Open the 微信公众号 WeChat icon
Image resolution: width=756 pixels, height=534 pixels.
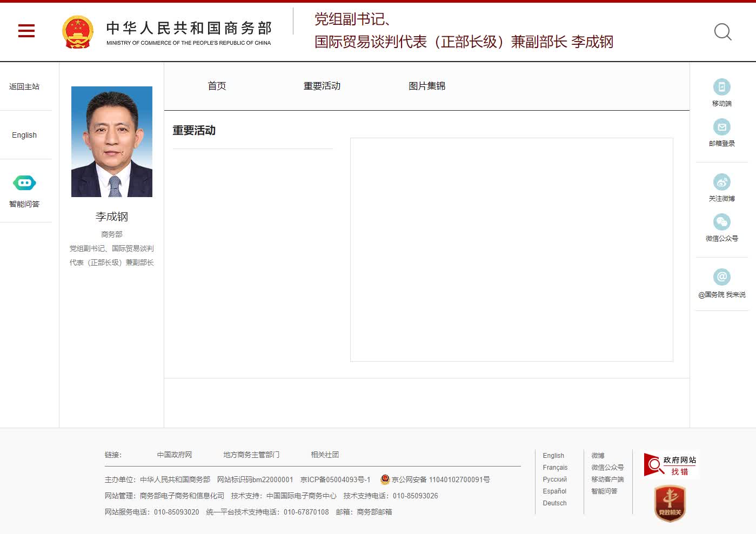(x=721, y=222)
